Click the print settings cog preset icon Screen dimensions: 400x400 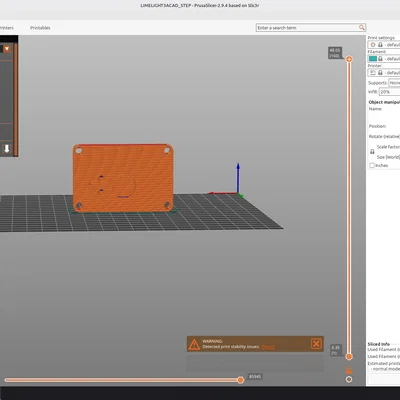(x=373, y=45)
